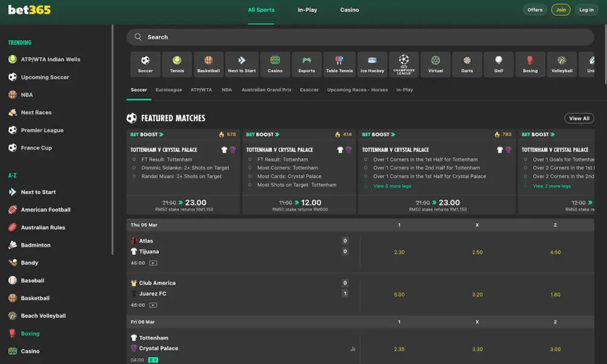This screenshot has width=607, height=364.
Task: Click the Join button
Action: 560,10
